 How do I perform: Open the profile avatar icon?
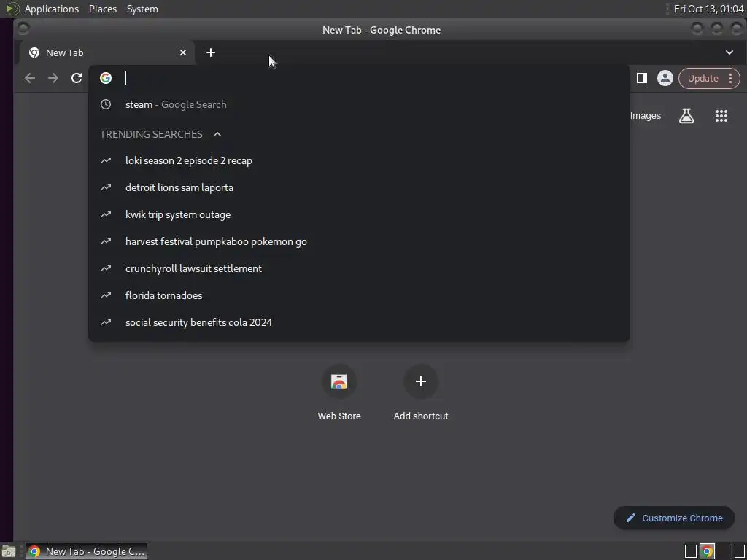[x=665, y=78]
